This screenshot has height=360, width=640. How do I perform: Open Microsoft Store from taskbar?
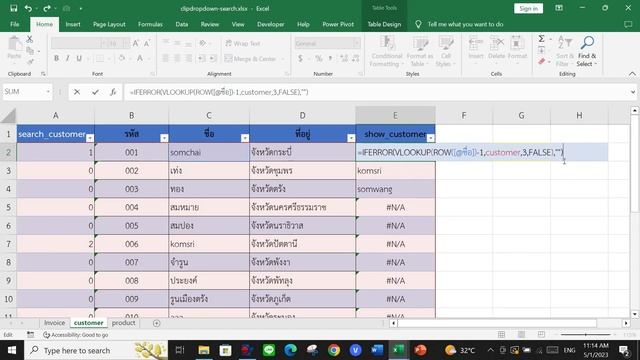[x=225, y=350]
